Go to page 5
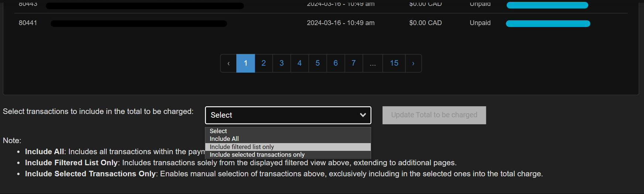 click(x=318, y=63)
